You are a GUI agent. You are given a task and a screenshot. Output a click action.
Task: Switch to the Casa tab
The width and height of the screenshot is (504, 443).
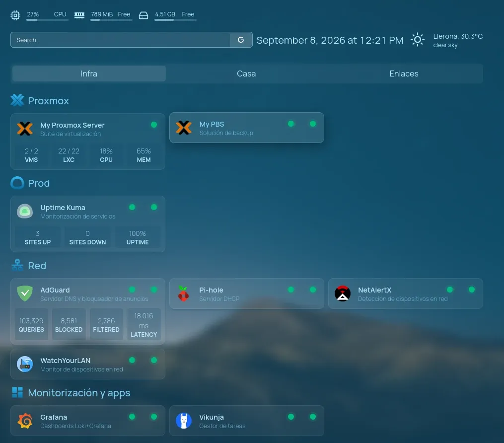246,74
